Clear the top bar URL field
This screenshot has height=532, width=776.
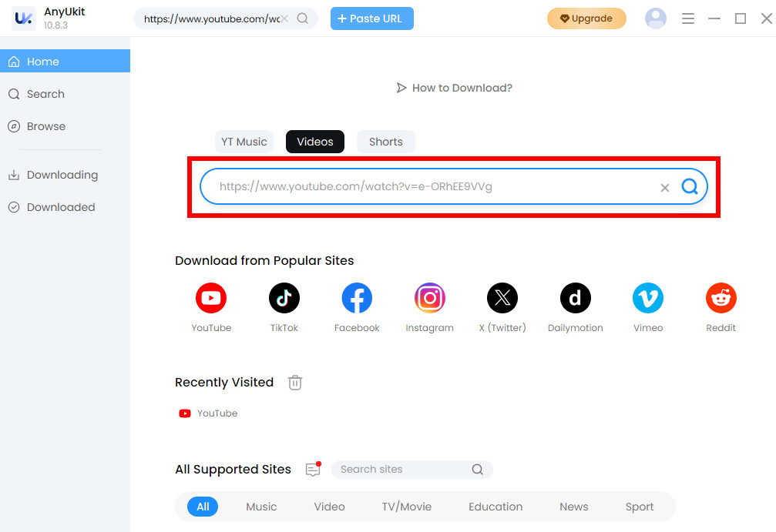(x=284, y=18)
